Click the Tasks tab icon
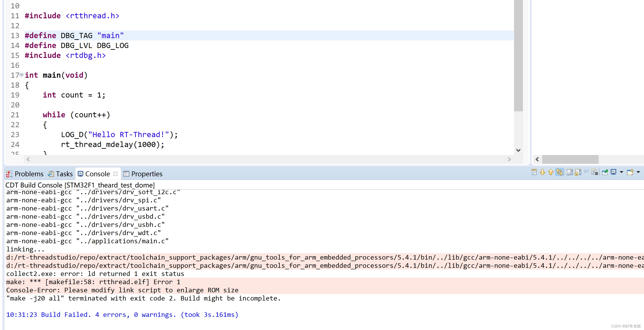Screen dimensions: 644x330 (51, 174)
